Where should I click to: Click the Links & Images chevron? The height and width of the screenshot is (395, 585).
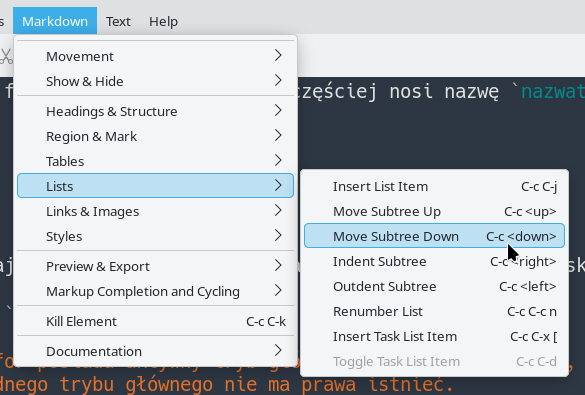pyautogui.click(x=278, y=210)
